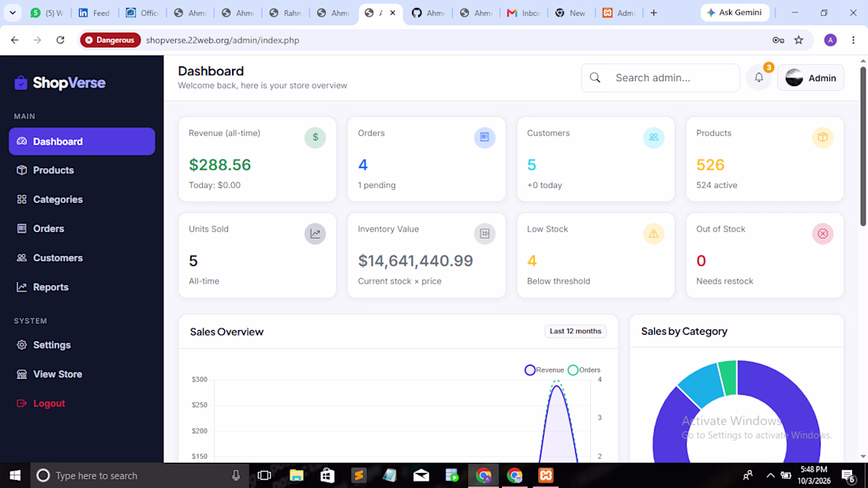Bookmark this page with the star icon
Viewport: 868px width, 488px height.
pos(799,40)
